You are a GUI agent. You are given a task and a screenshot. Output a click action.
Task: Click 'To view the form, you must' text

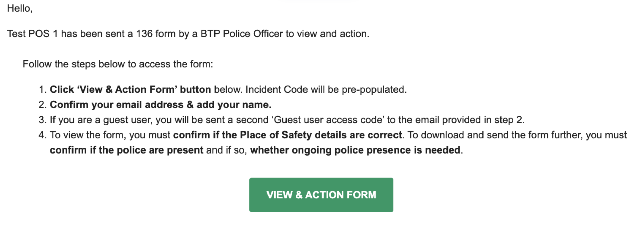(x=110, y=135)
